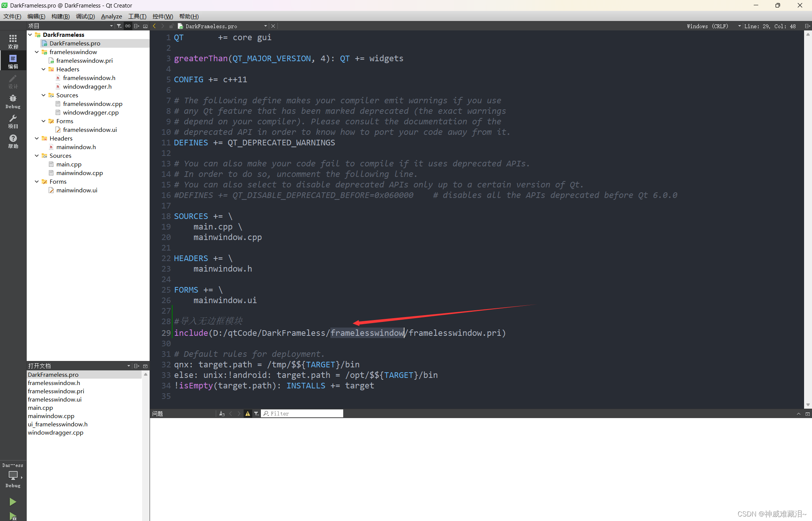This screenshot has width=812, height=521.
Task: Toggle split editor view icon
Action: click(807, 26)
